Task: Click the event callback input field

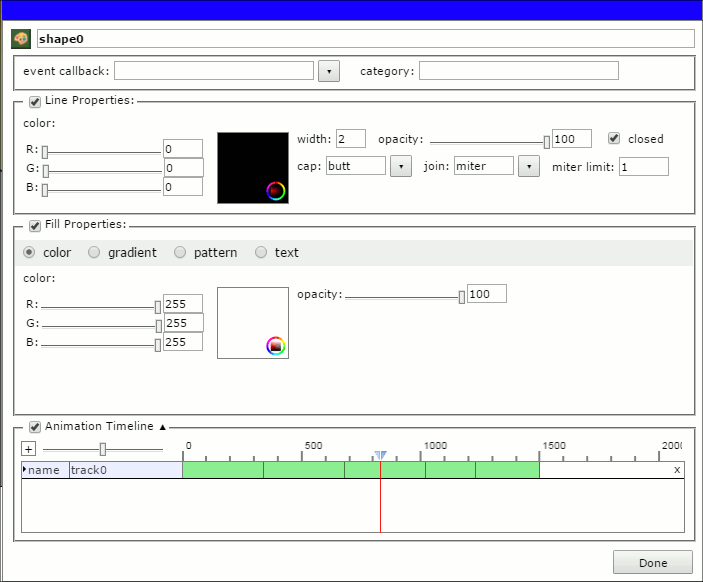Action: pyautogui.click(x=214, y=71)
